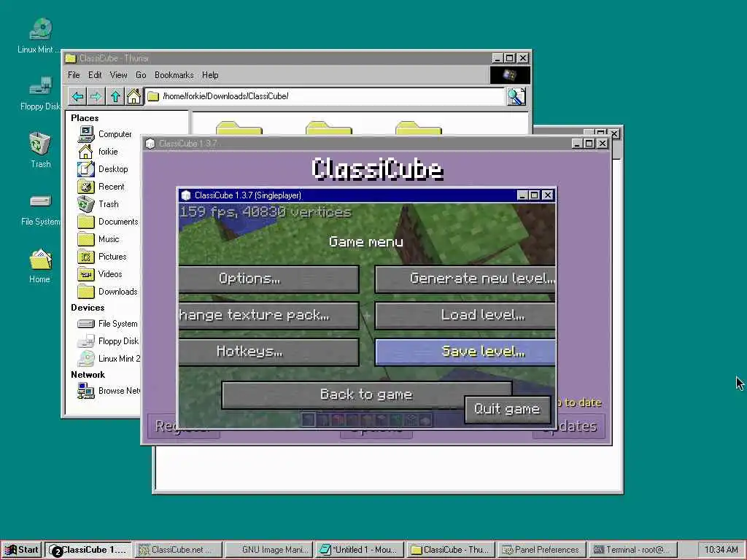Switch to Panel Preferences taskbar item
The height and width of the screenshot is (560, 747).
coord(542,550)
